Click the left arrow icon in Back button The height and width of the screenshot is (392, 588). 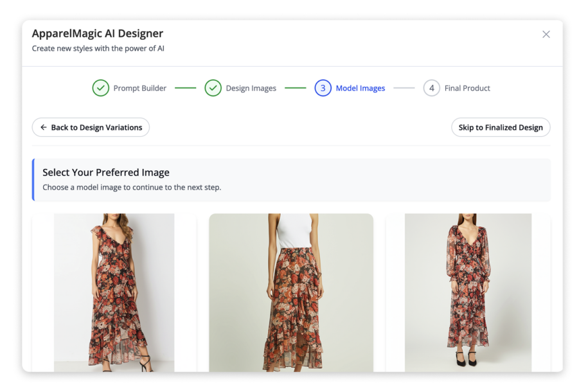point(44,127)
